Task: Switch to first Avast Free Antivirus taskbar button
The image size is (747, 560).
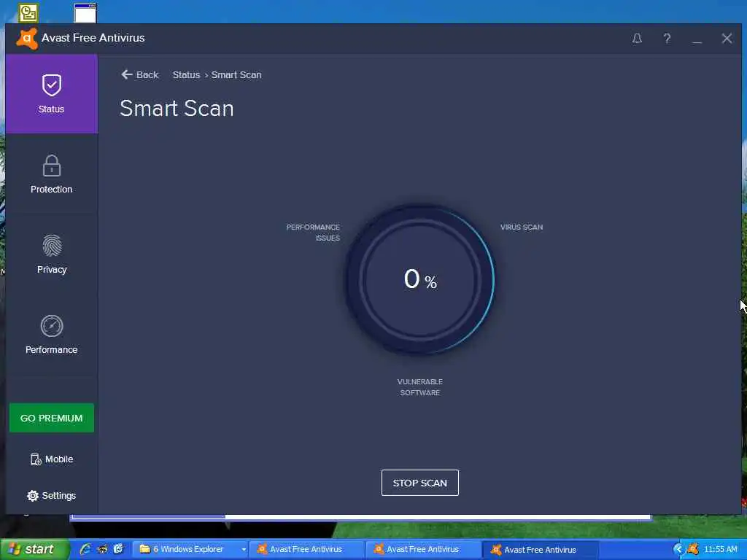Action: pos(306,549)
